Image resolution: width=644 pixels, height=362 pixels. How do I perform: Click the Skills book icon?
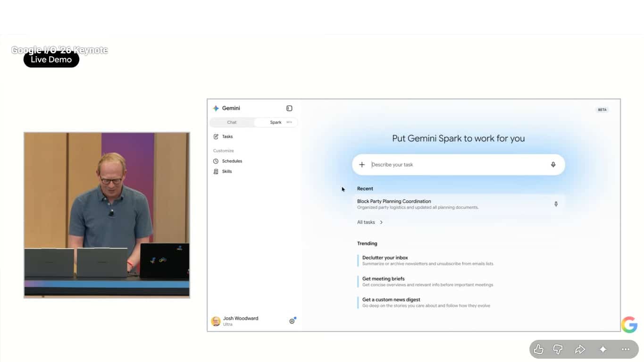pyautogui.click(x=216, y=171)
